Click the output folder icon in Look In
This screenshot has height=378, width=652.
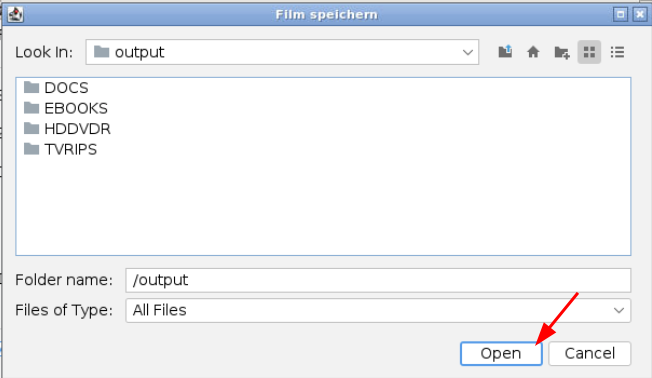coord(101,52)
